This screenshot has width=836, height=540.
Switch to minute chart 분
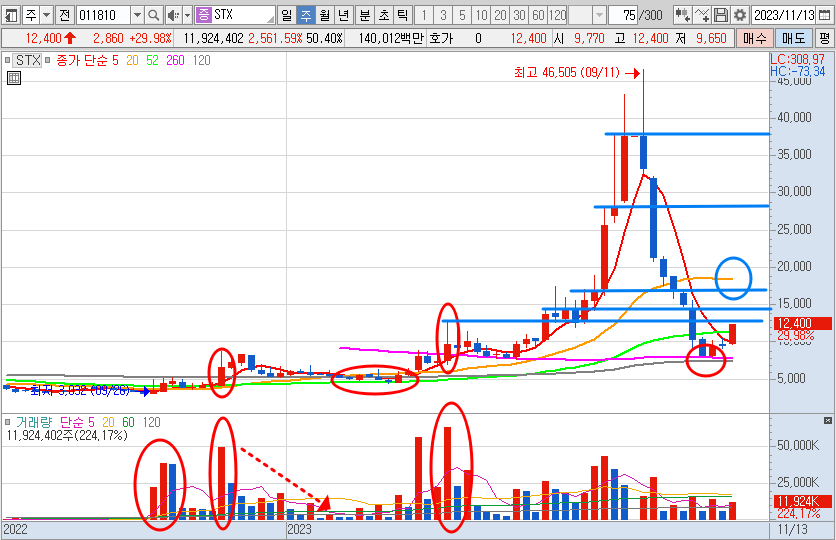pyautogui.click(x=365, y=15)
